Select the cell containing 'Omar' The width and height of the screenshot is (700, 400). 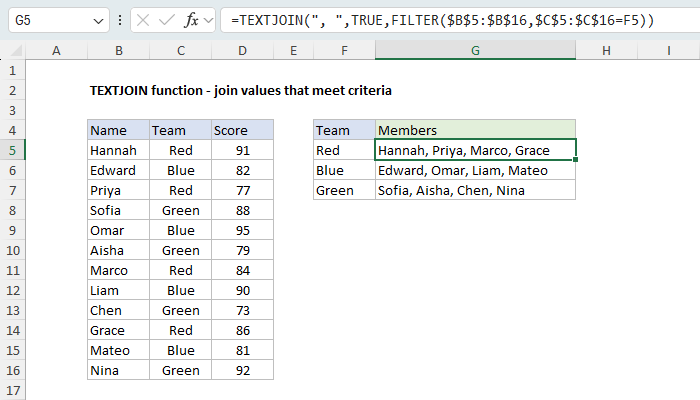(x=118, y=230)
